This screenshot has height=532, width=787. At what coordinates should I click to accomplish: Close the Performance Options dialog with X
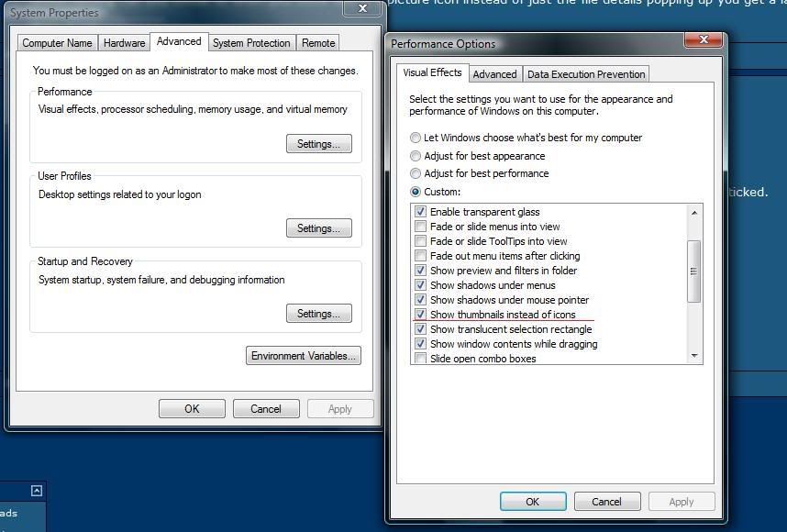pyautogui.click(x=704, y=39)
